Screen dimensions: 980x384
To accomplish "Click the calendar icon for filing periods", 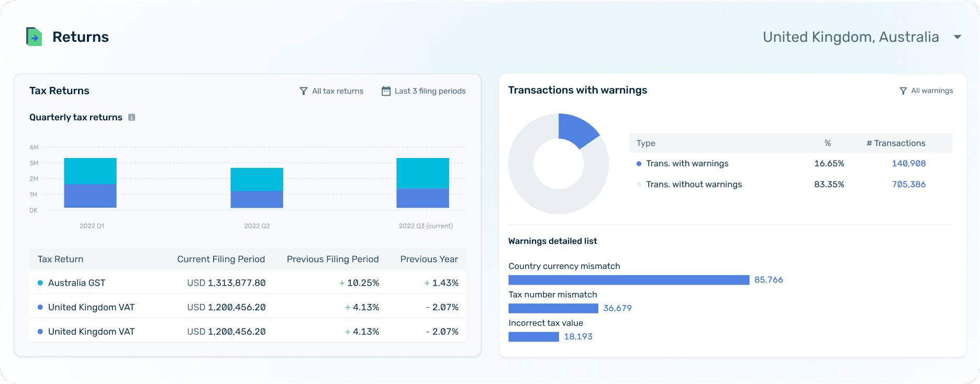I will (x=386, y=91).
